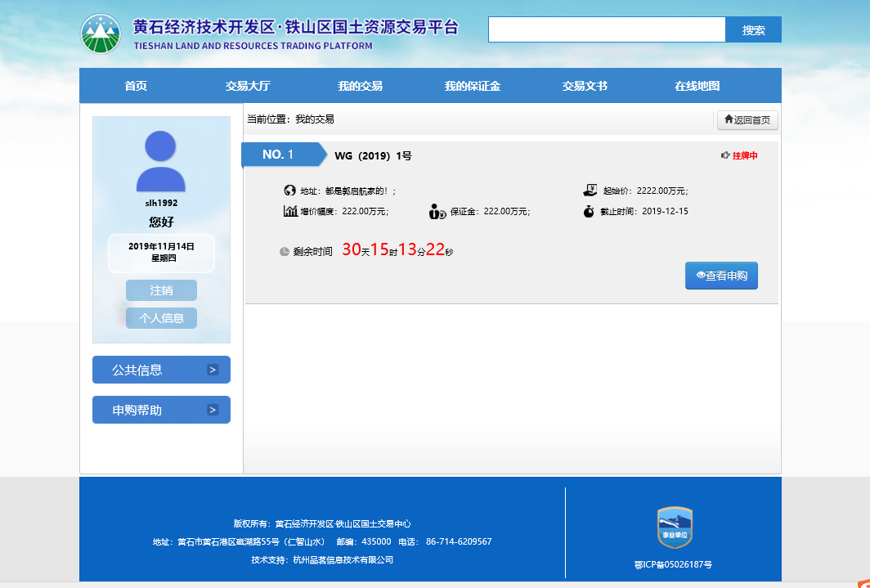Click the deadline stopwatch icon
870x588 pixels.
click(x=589, y=211)
